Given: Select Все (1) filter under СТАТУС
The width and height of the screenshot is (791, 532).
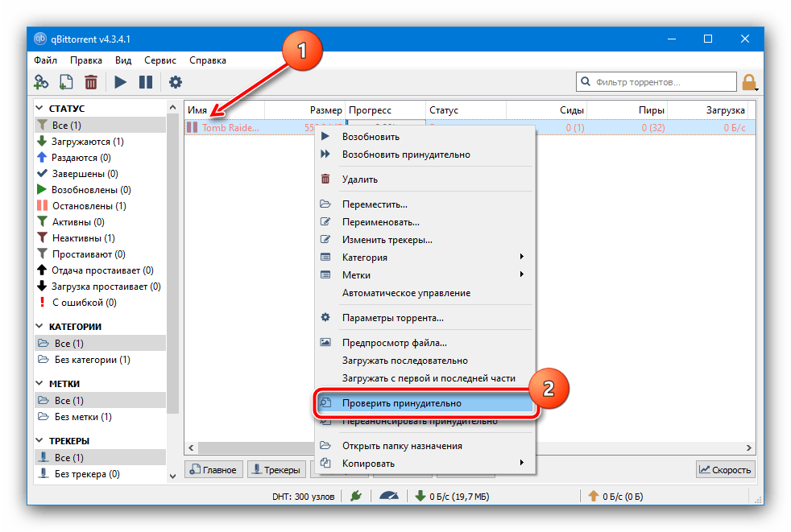Looking at the screenshot, I should 100,125.
